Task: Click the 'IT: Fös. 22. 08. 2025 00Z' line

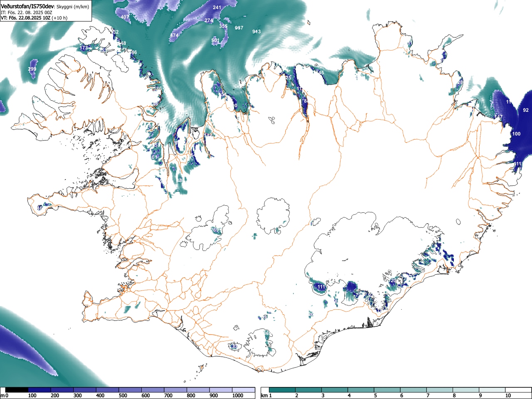Action: pyautogui.click(x=27, y=12)
